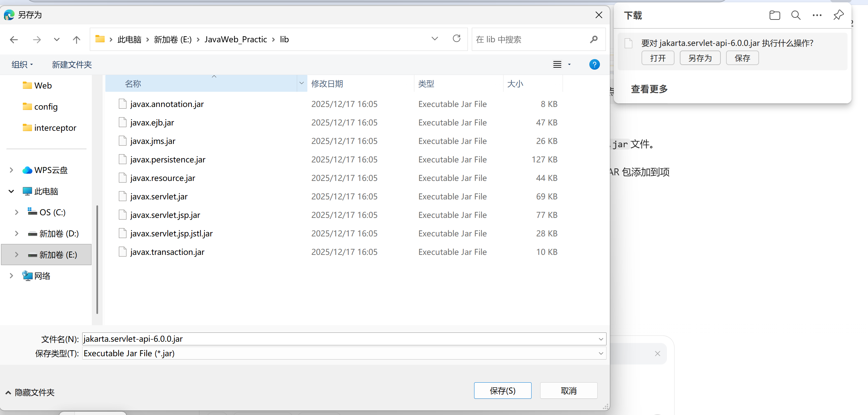The height and width of the screenshot is (415, 868).
Task: Open the help question mark icon
Action: point(594,64)
